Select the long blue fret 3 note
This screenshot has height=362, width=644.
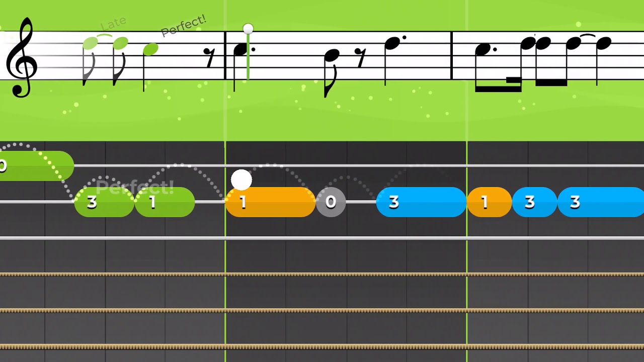422,202
